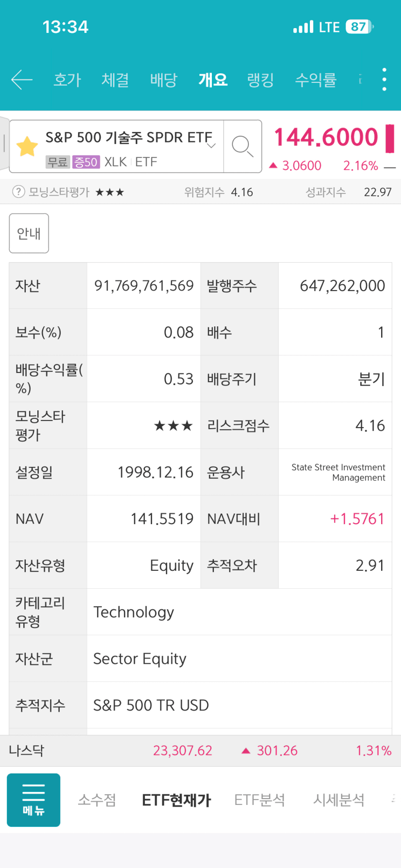The height and width of the screenshot is (868, 401).
Task: Tap the red up-triangle price change icon
Action: tap(273, 166)
